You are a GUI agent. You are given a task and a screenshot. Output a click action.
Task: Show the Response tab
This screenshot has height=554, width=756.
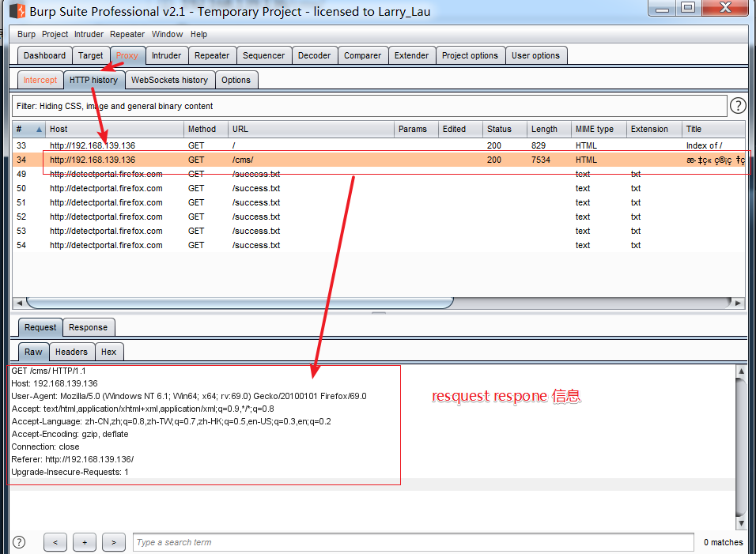[89, 328]
